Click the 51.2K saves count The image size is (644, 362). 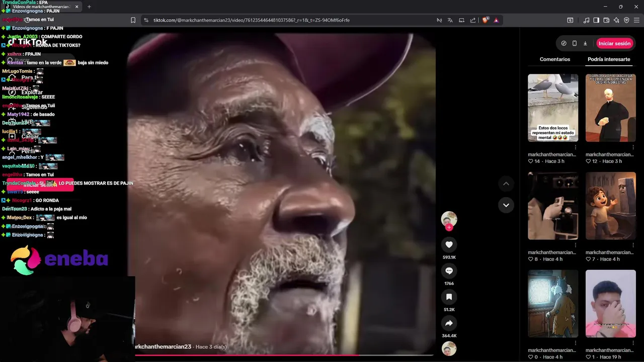(449, 310)
